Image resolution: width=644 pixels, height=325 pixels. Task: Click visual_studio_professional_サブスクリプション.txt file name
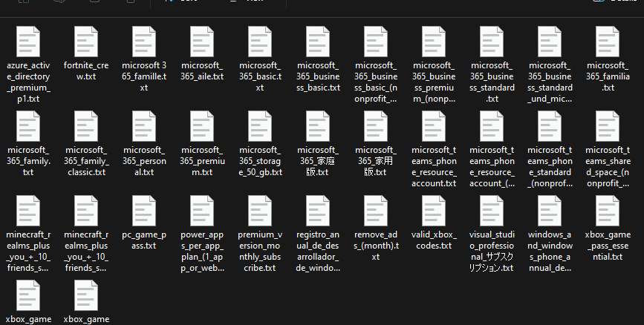point(492,251)
